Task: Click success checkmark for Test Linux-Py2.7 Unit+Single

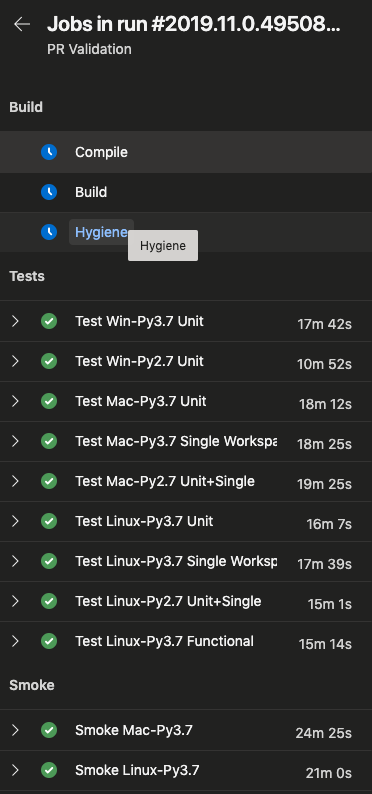Action: tap(49, 601)
